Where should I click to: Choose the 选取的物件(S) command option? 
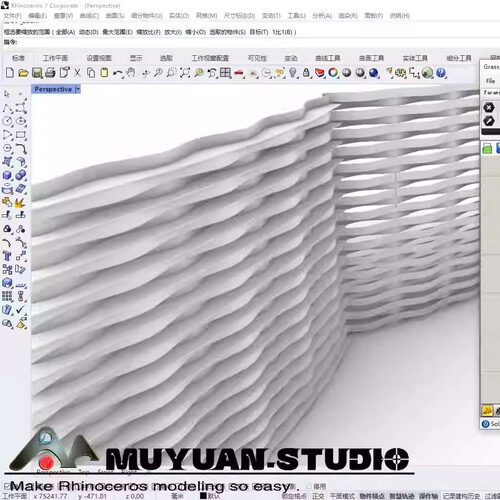(x=227, y=32)
